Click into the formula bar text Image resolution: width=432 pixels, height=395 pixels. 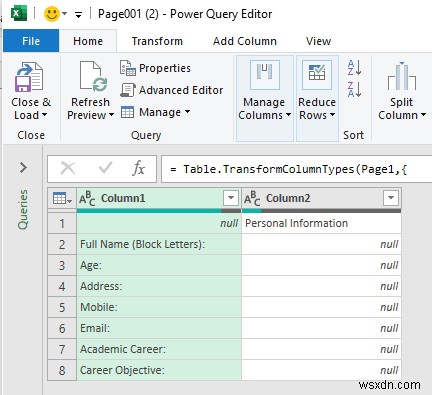pos(296,169)
